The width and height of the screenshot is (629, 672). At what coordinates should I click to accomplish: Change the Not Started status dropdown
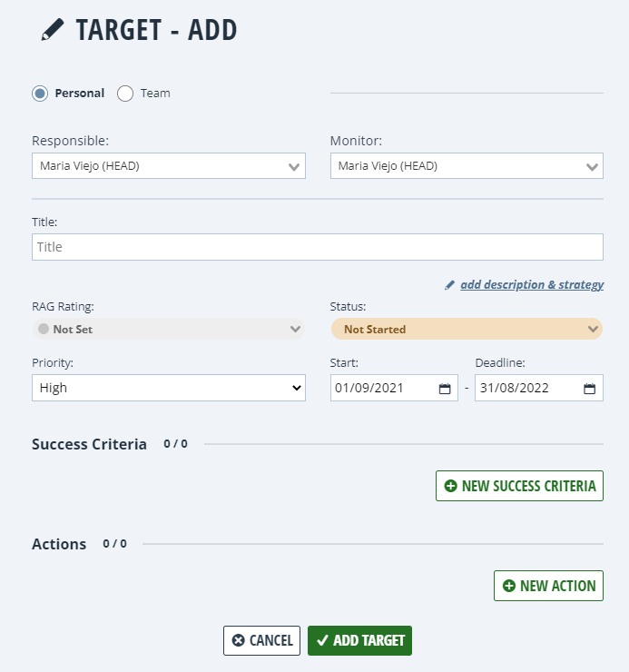pyautogui.click(x=467, y=329)
